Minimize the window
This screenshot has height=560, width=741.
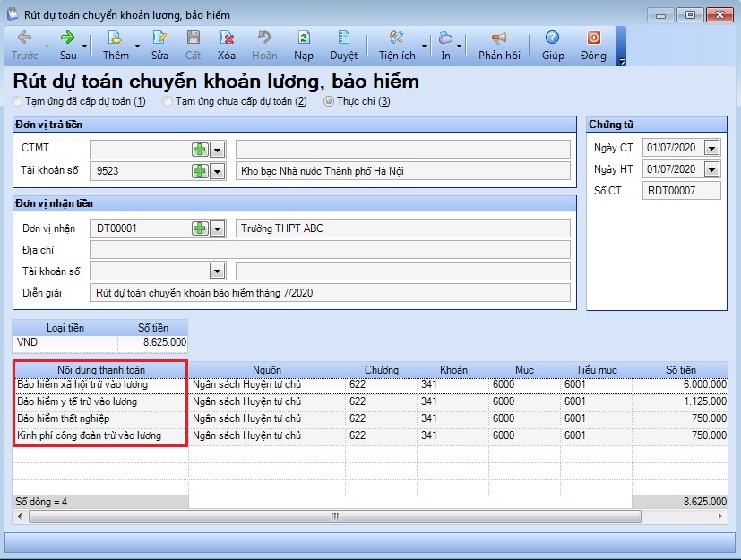(x=660, y=15)
